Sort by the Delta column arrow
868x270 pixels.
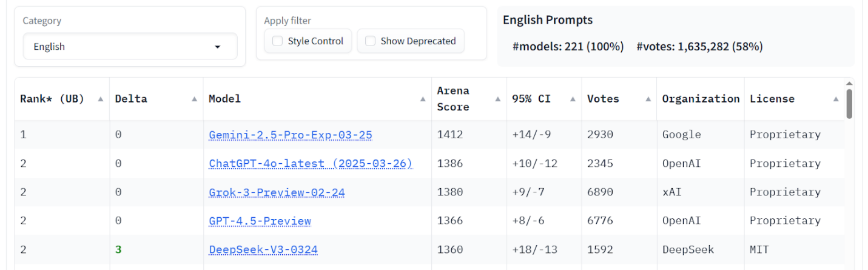click(x=194, y=99)
